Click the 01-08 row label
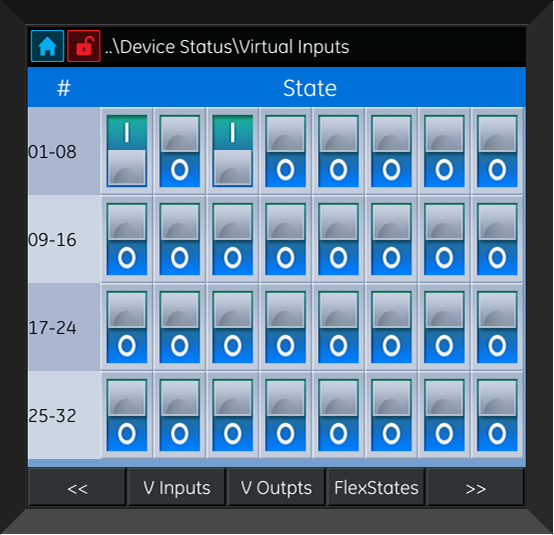 tap(52, 152)
